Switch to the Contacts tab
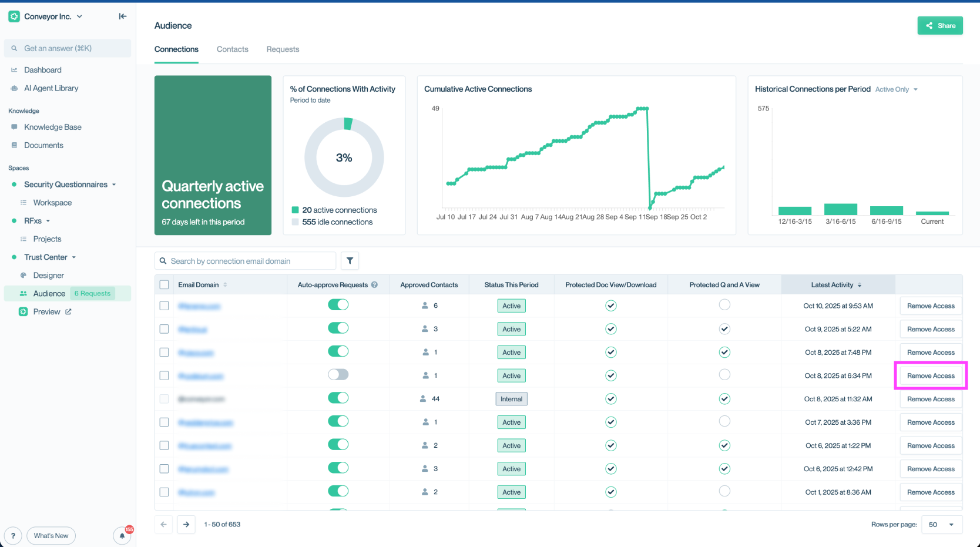Viewport: 980px width, 547px height. [232, 49]
